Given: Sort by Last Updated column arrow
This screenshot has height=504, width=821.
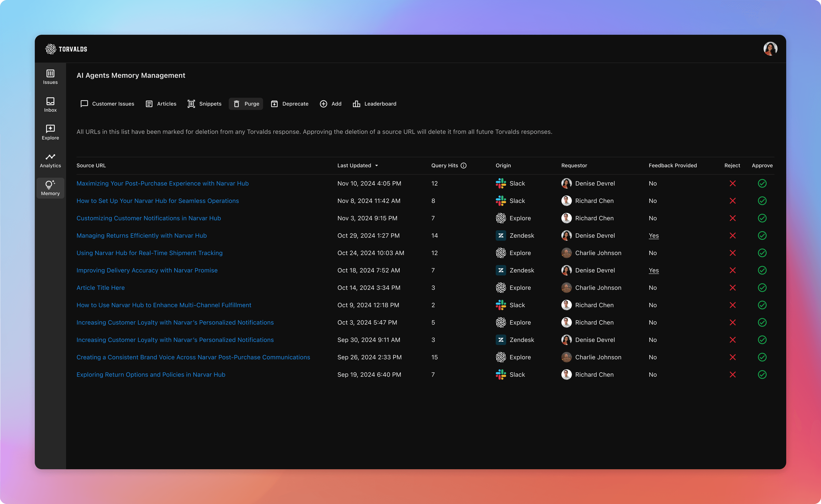Looking at the screenshot, I should (x=377, y=166).
